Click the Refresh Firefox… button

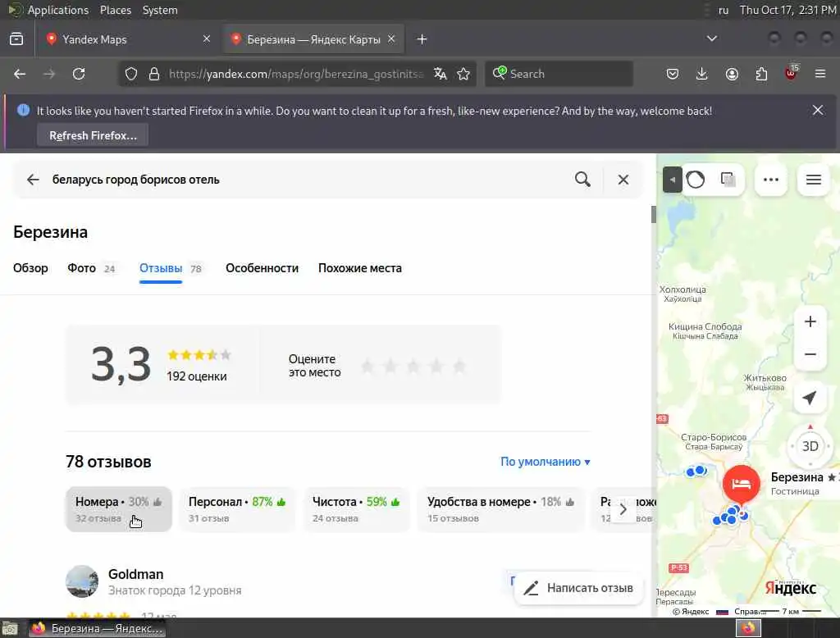[x=94, y=135]
